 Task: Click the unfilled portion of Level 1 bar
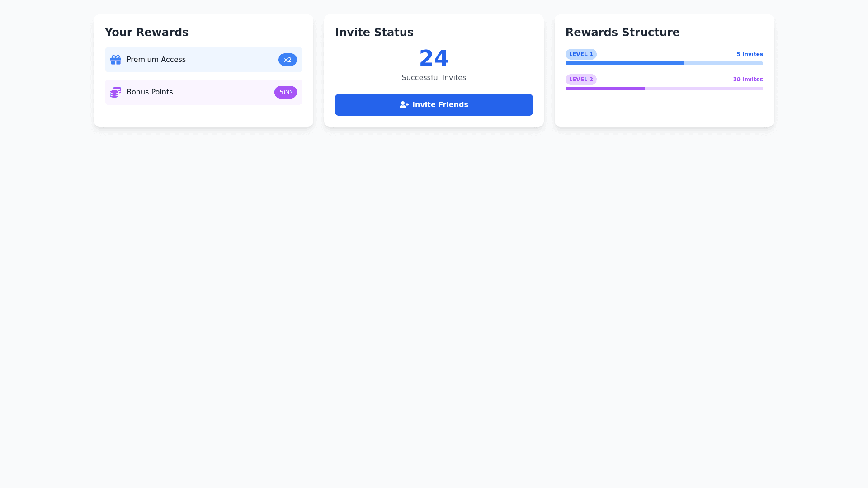723,63
